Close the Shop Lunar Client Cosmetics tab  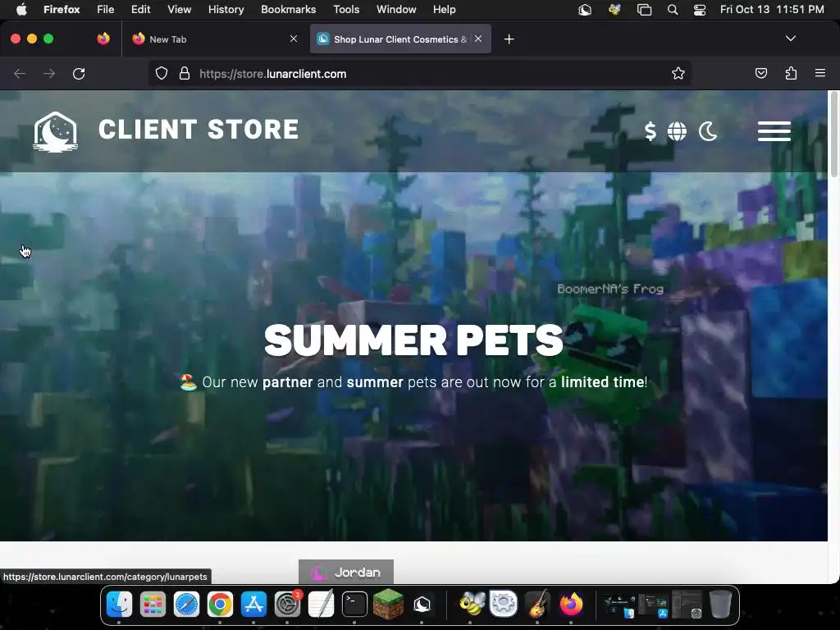point(478,39)
